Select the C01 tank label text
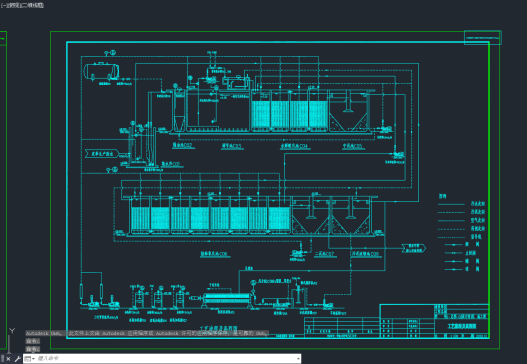The height and width of the screenshot is (364, 527). pyautogui.click(x=170, y=164)
